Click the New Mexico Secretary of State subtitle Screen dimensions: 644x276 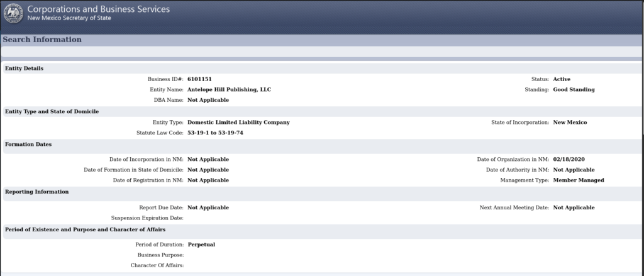click(69, 18)
